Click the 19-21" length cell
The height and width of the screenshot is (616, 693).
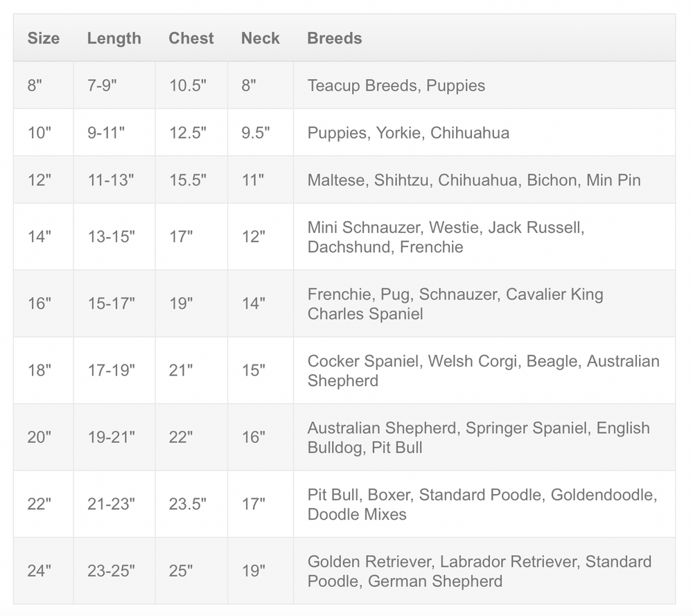pos(111,437)
